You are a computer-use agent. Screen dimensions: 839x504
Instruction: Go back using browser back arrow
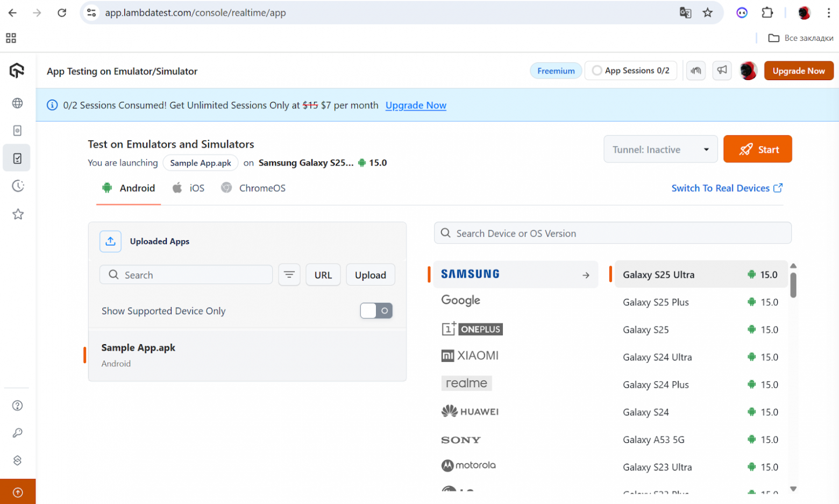pyautogui.click(x=12, y=13)
